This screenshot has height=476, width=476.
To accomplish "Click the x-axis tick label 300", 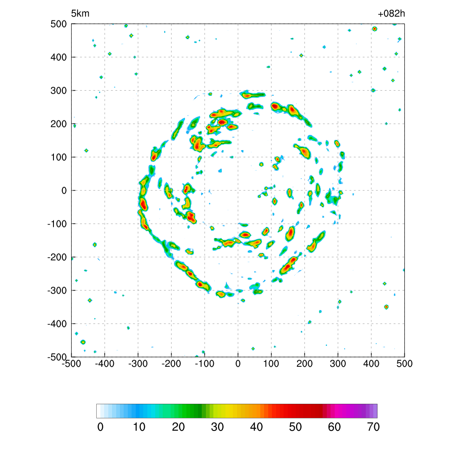I will (338, 364).
